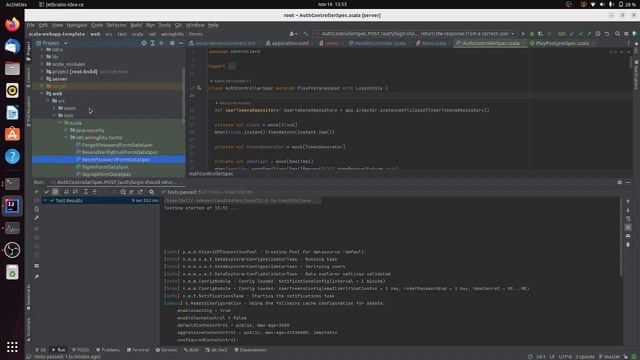Expand the node_modules folder
Image resolution: width=640 pixels, height=360 pixels.
(x=42, y=64)
